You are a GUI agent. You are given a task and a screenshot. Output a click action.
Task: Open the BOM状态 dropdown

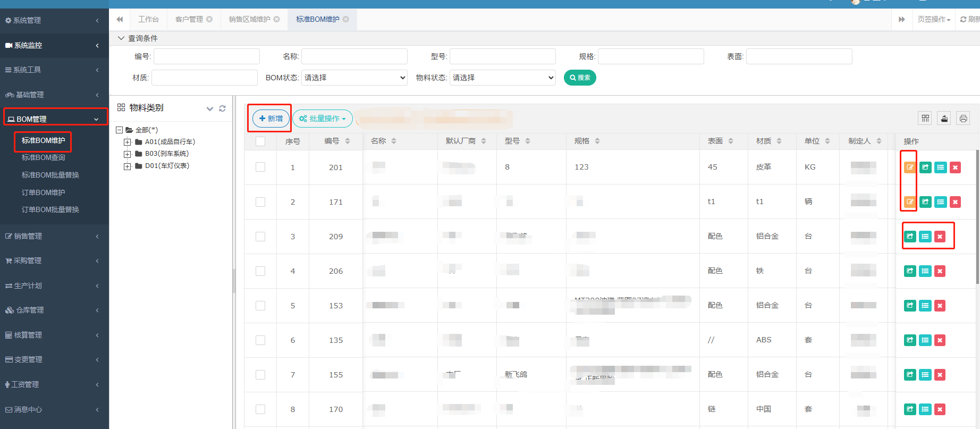(354, 78)
